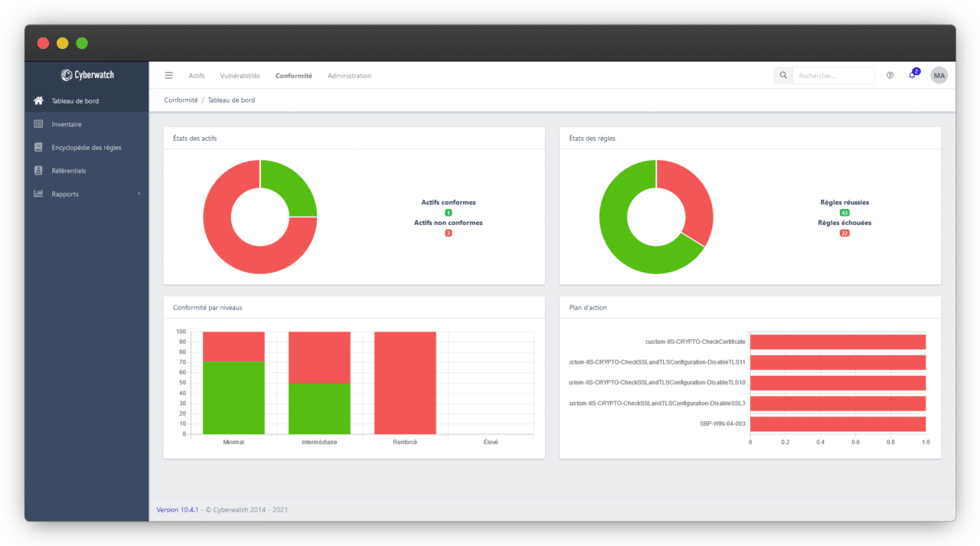980x546 pixels.
Task: Open the Inventaire list icon
Action: click(38, 123)
